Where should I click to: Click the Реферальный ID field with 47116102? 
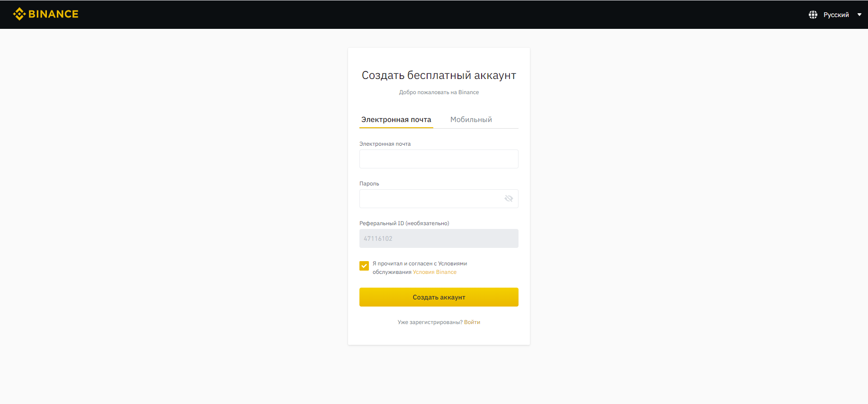point(439,238)
